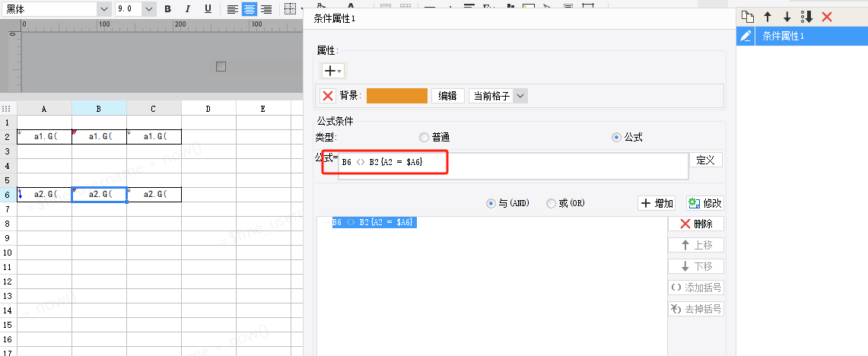868x356 pixels.
Task: Select cell A2 containing a1.G(
Action: [44, 137]
